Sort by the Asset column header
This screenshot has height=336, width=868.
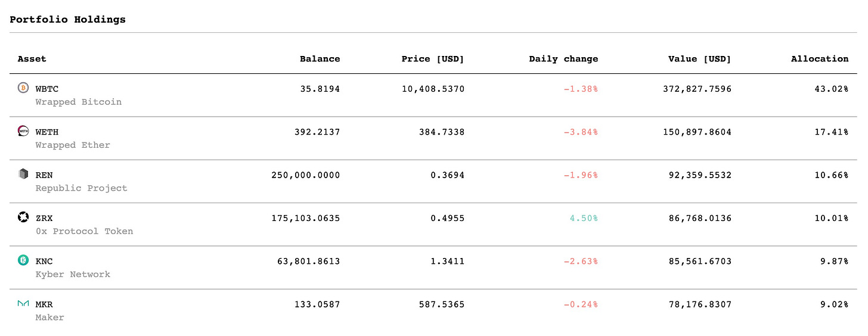(x=32, y=59)
